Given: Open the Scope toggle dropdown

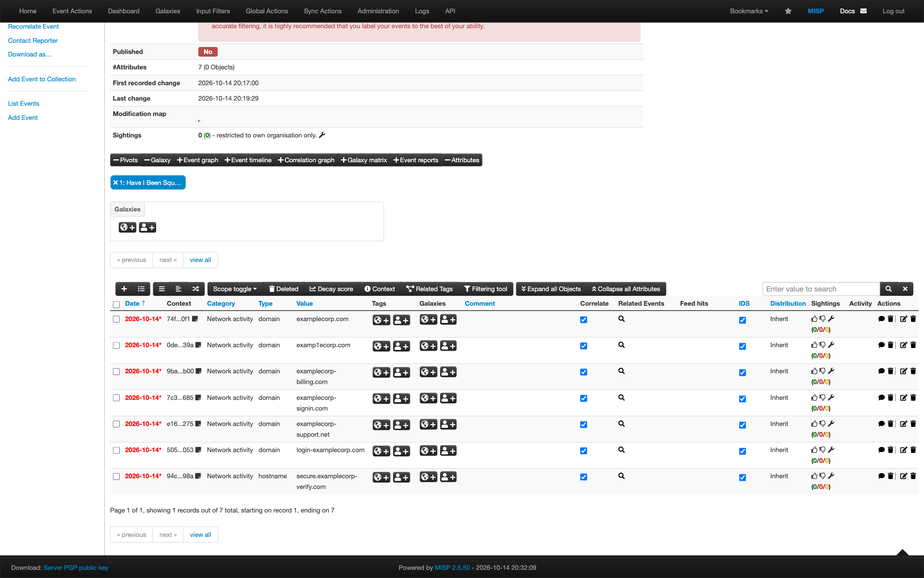Looking at the screenshot, I should [x=235, y=289].
